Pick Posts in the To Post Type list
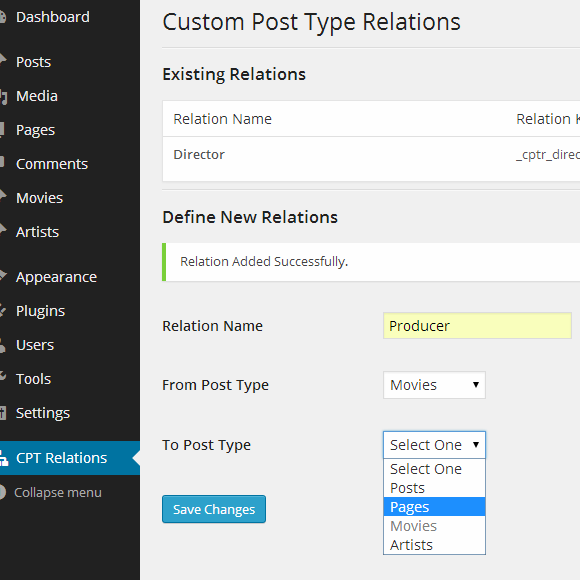This screenshot has height=580, width=580. click(434, 488)
